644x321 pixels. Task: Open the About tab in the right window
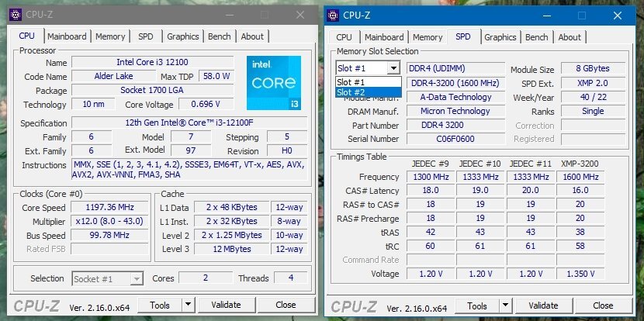point(570,37)
